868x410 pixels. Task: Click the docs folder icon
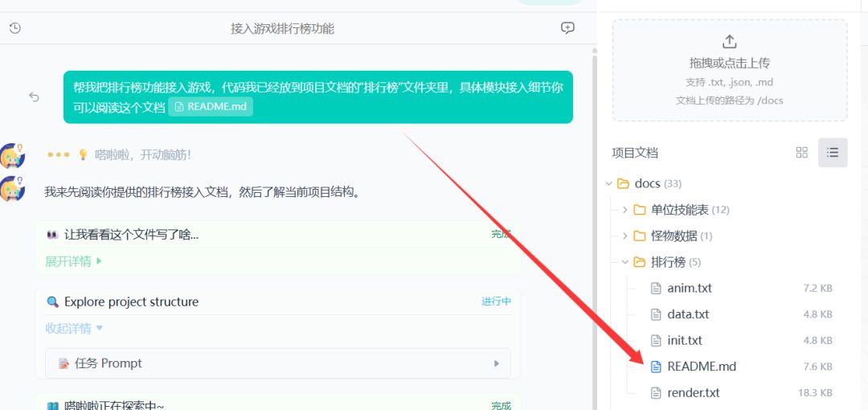point(624,183)
